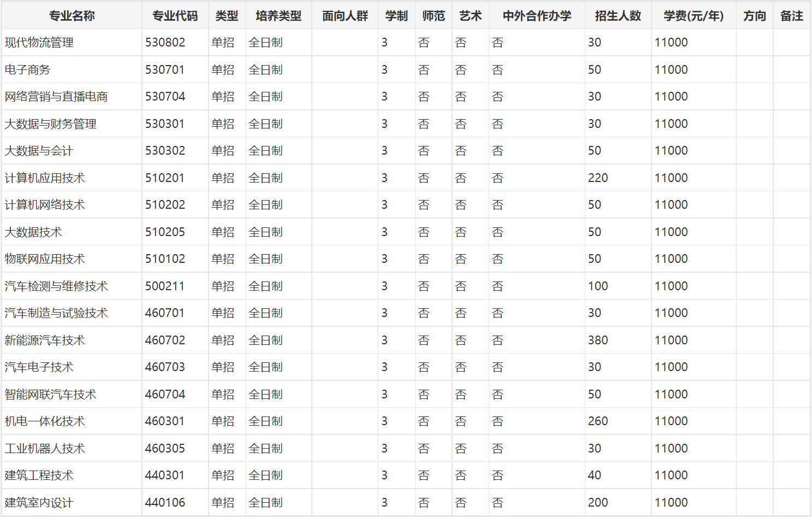Select the 机电一体化技术 major name

pos(45,421)
